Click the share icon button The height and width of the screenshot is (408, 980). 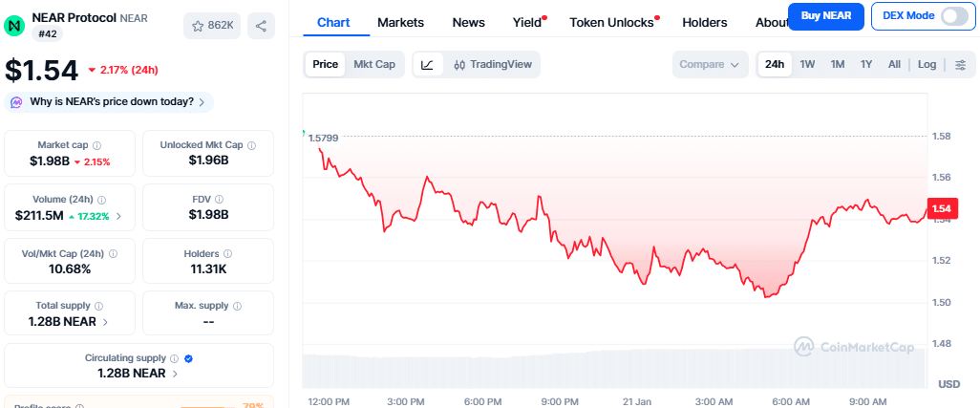pyautogui.click(x=262, y=26)
